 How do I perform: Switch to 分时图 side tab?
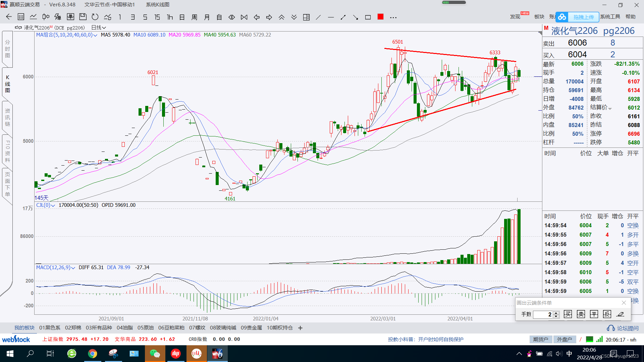[7, 49]
